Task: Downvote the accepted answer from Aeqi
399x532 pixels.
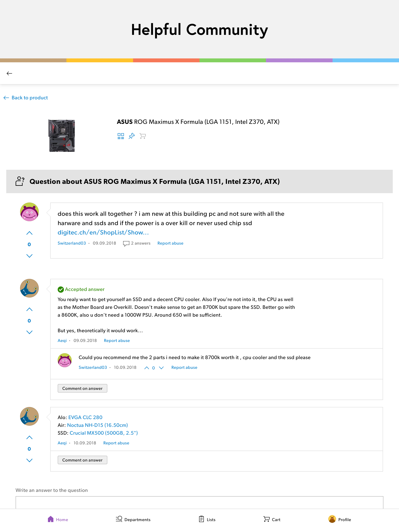Action: [x=29, y=332]
